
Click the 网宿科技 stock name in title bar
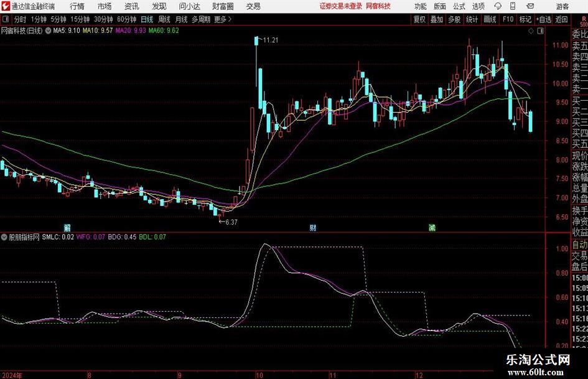pyautogui.click(x=378, y=6)
